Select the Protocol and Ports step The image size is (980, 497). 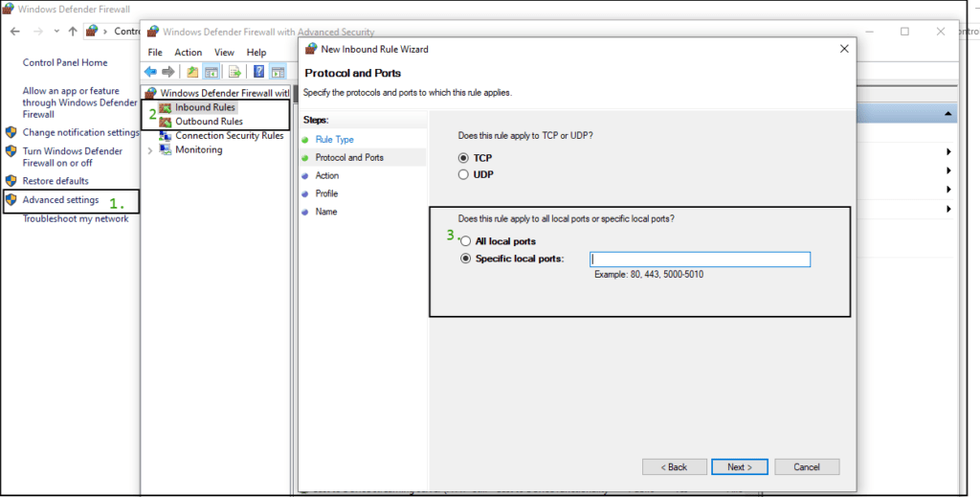349,158
